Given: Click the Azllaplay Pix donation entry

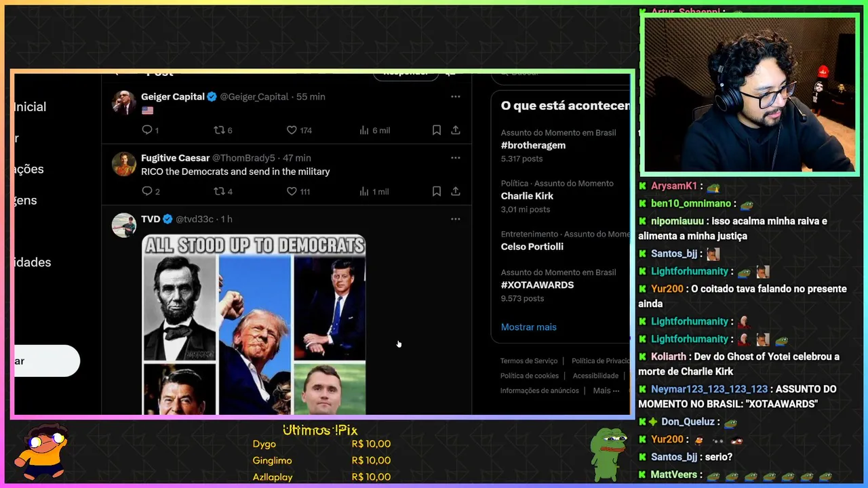Looking at the screenshot, I should click(321, 476).
